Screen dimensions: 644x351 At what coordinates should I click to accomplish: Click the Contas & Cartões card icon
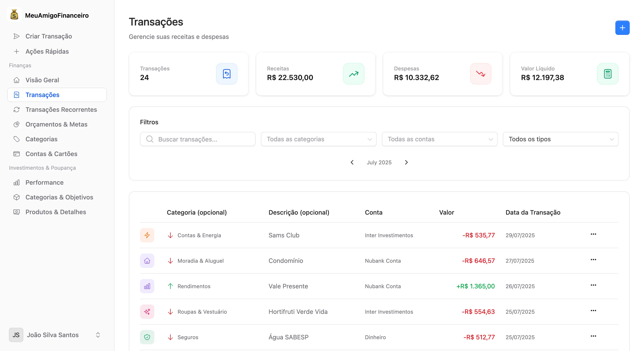tap(17, 154)
